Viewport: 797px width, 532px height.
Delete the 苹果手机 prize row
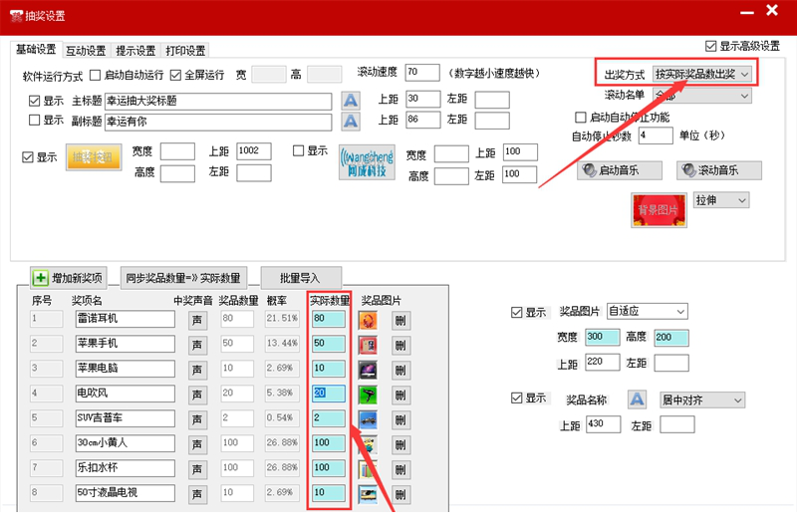[x=401, y=346]
